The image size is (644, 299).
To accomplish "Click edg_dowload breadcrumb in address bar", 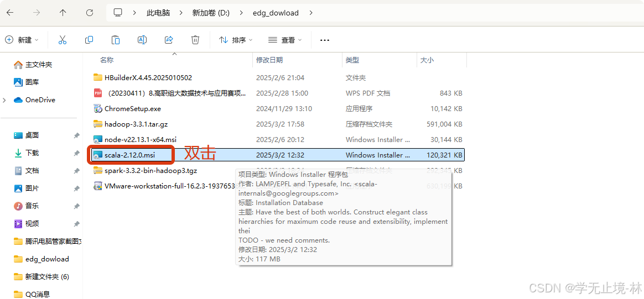I will [276, 13].
